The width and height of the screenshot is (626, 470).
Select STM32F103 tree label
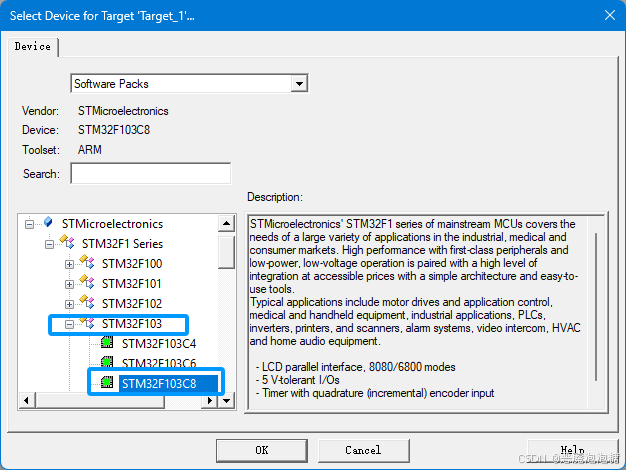click(132, 324)
